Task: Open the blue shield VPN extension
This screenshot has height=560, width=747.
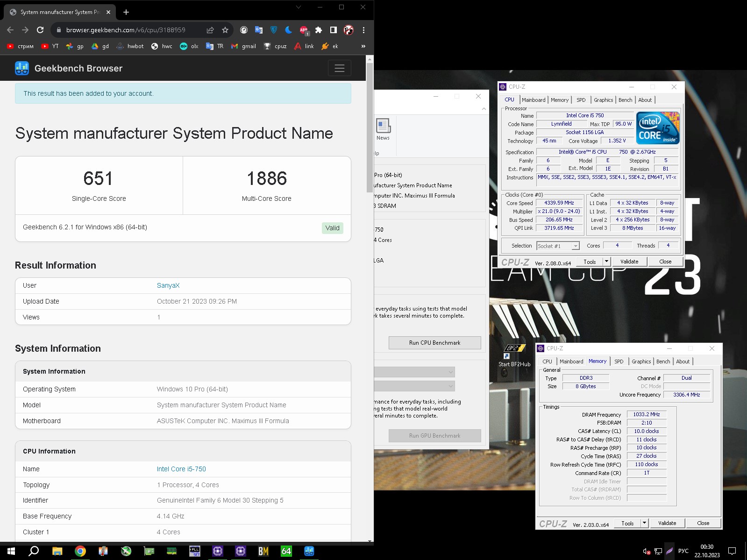Action: (x=273, y=30)
